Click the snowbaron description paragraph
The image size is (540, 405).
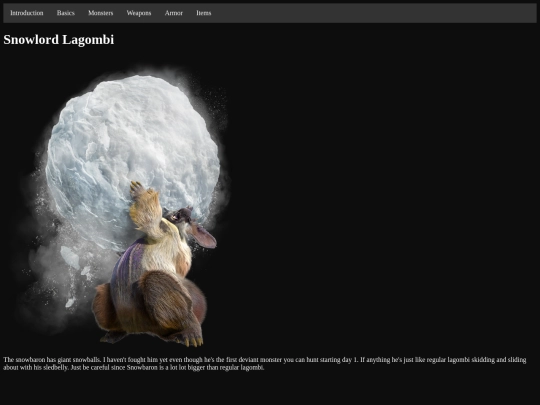point(264,363)
